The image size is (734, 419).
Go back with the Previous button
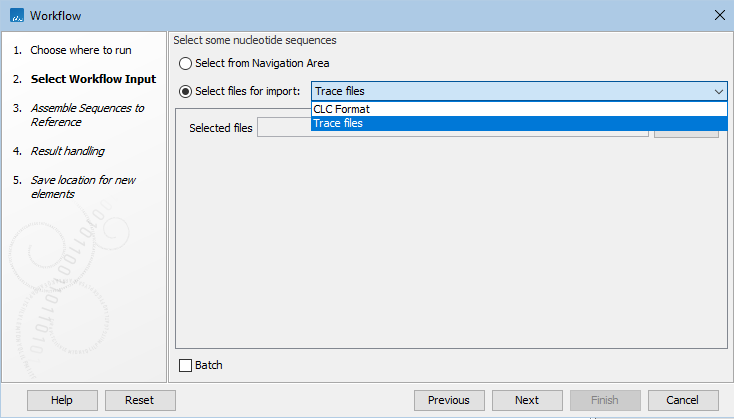tap(449, 400)
